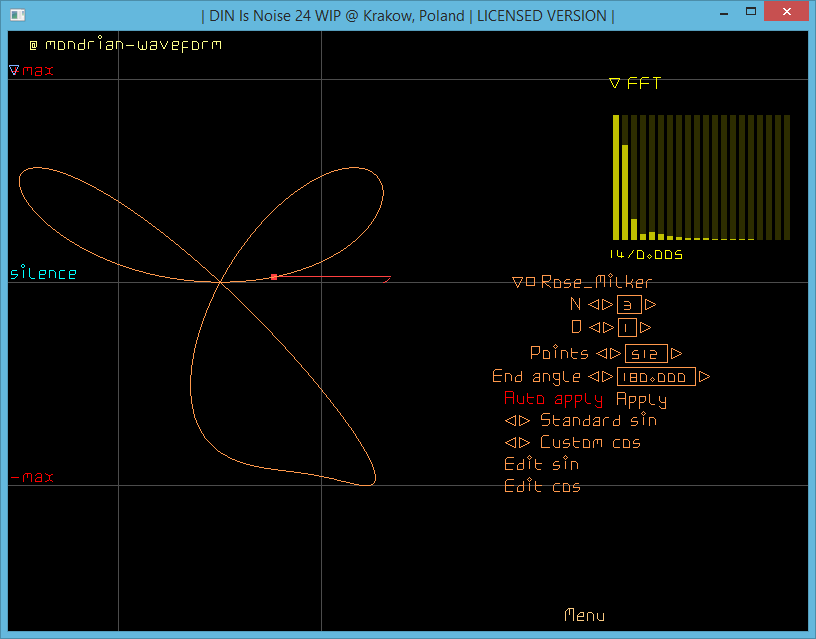Increase End angle with rightmost arrow
816x639 pixels.
(705, 377)
